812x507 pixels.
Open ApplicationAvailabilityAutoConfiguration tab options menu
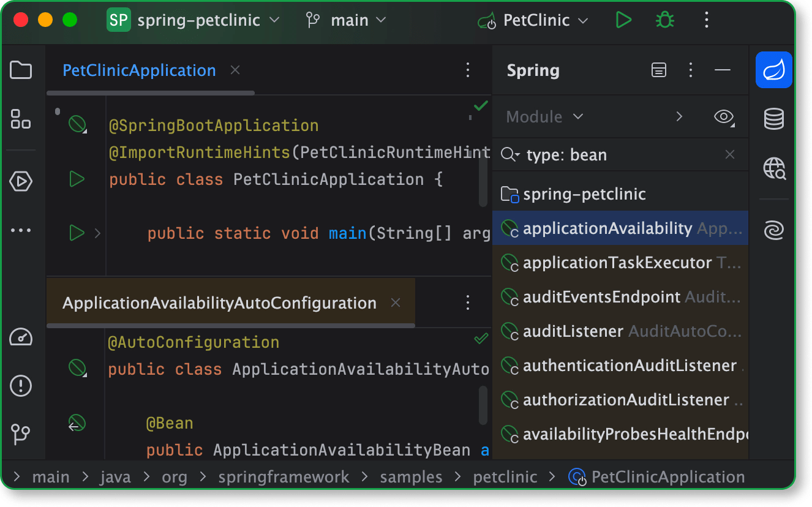468,302
